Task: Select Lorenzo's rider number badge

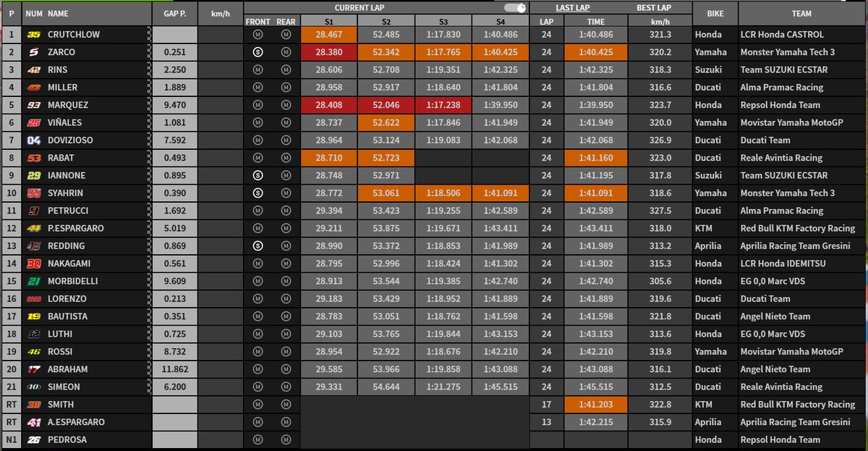Action: [33, 298]
